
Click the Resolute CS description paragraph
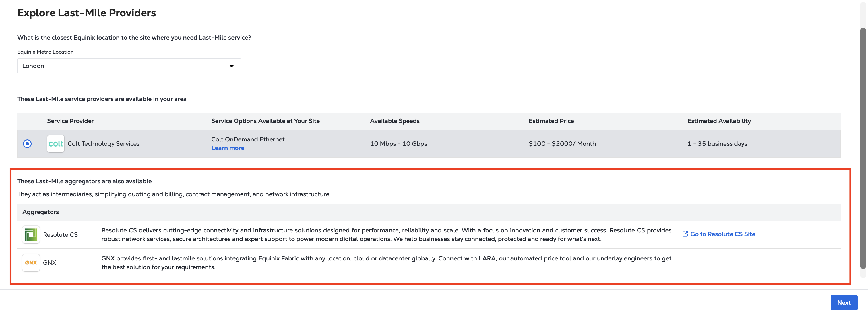[386, 235]
